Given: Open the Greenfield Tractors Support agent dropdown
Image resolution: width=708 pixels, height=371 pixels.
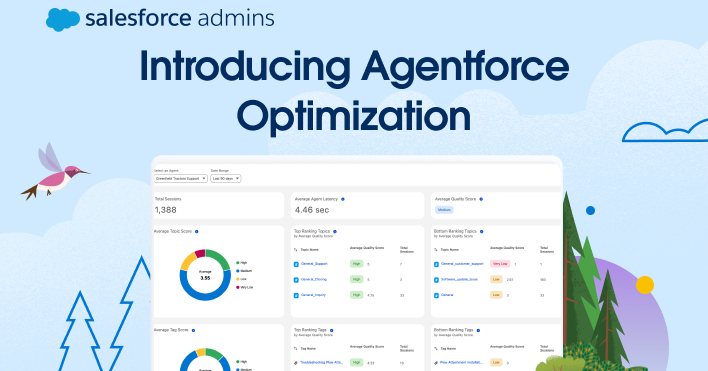Looking at the screenshot, I should point(181,179).
